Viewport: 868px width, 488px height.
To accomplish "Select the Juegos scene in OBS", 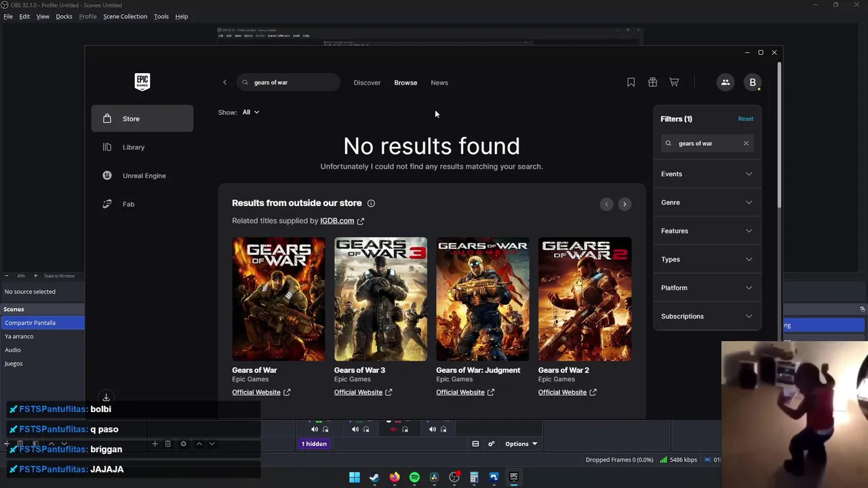I will tap(42, 363).
